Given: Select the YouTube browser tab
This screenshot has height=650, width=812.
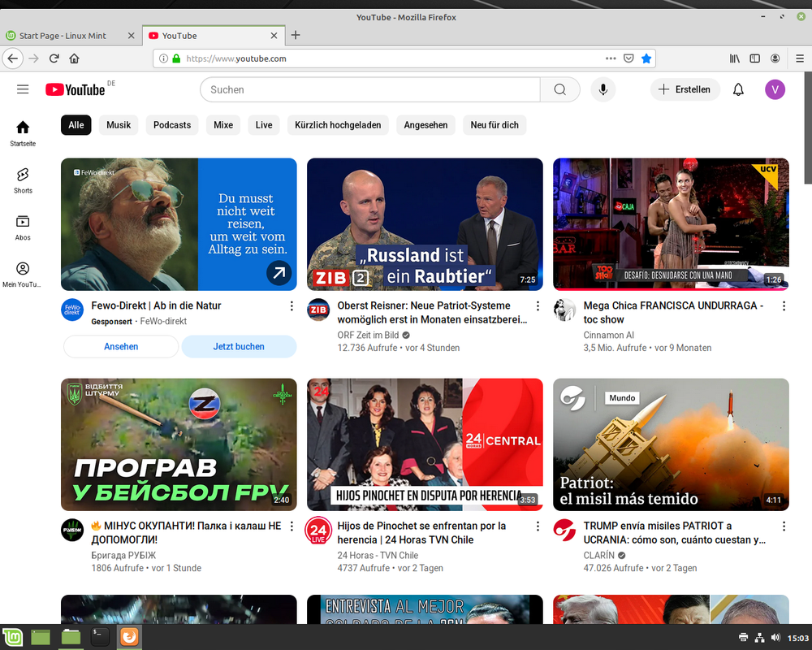Looking at the screenshot, I should tap(214, 36).
